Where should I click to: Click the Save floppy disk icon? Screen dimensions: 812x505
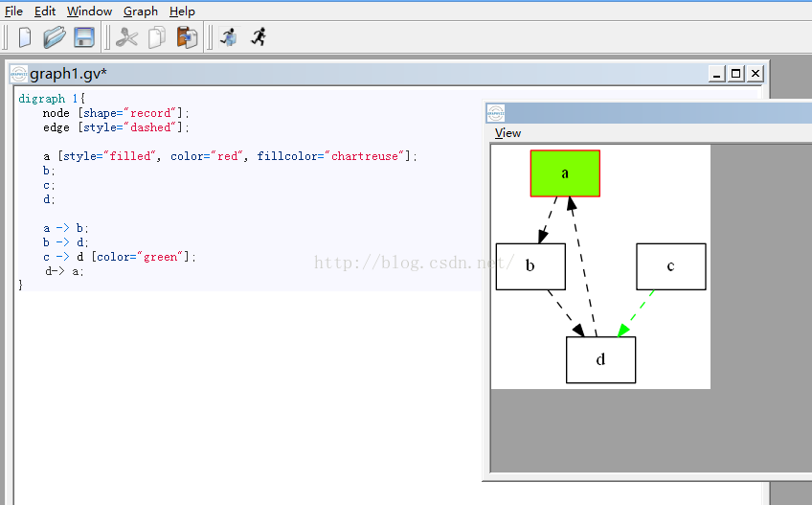84,37
